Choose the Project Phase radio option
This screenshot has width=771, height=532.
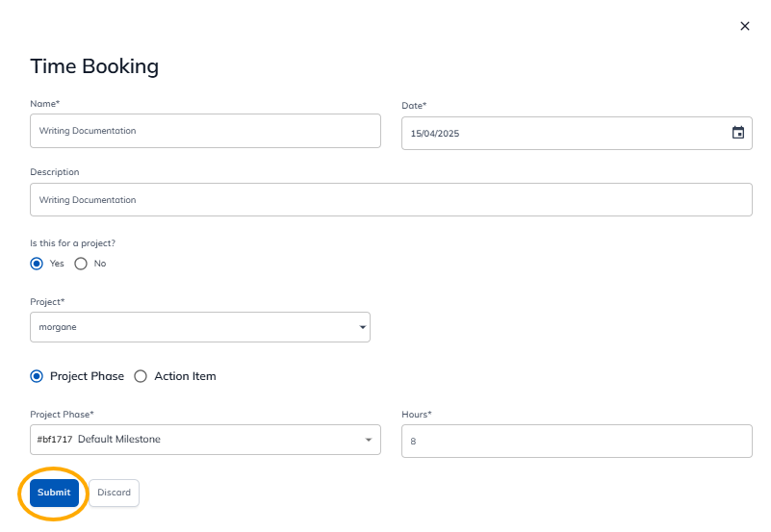[38, 376]
